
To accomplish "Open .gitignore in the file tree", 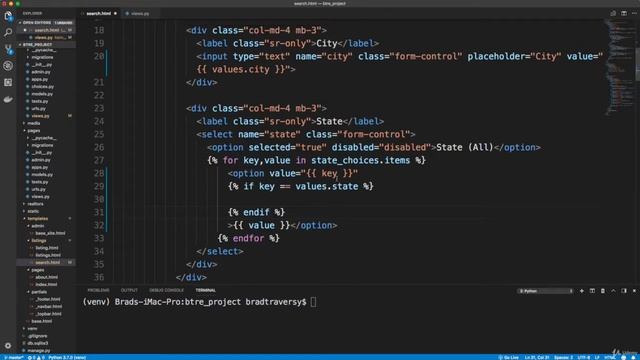I will point(38,336).
